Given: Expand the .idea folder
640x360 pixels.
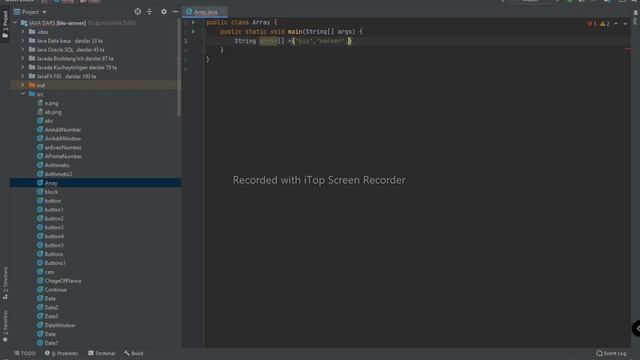Looking at the screenshot, I should point(23,31).
